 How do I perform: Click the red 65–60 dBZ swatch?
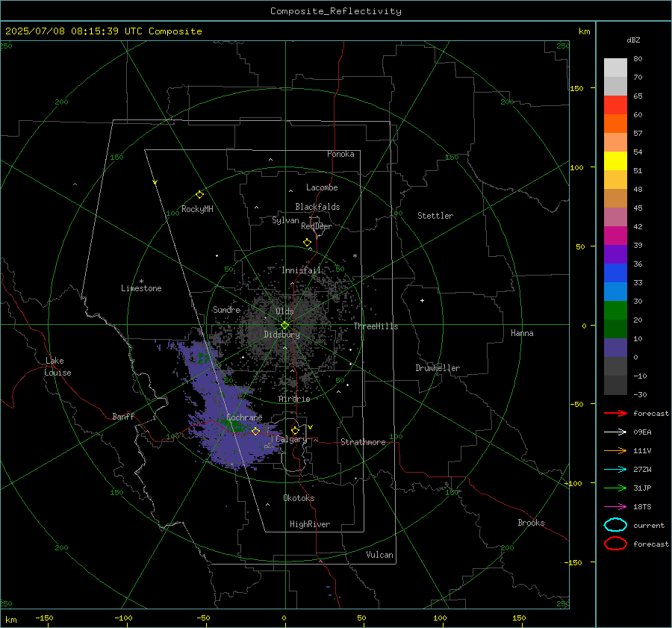pyautogui.click(x=615, y=105)
